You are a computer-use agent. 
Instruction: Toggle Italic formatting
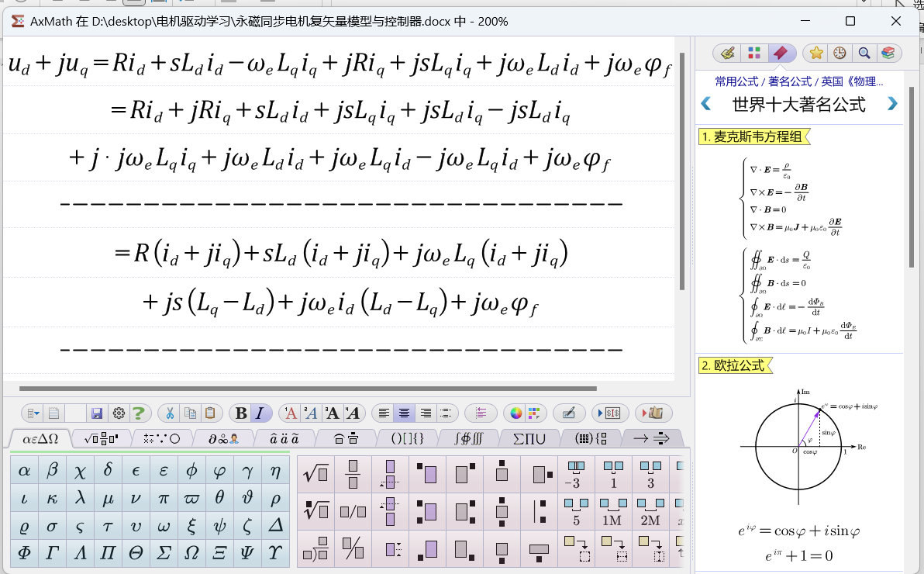tap(259, 413)
